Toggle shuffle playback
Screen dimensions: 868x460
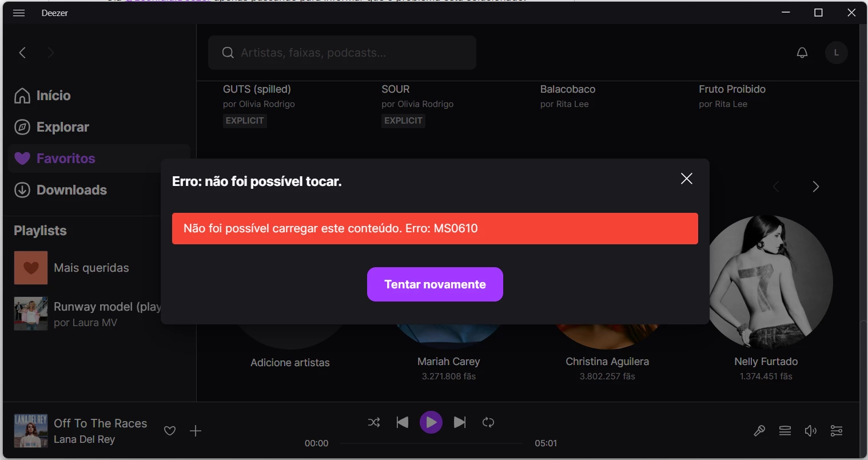point(374,422)
